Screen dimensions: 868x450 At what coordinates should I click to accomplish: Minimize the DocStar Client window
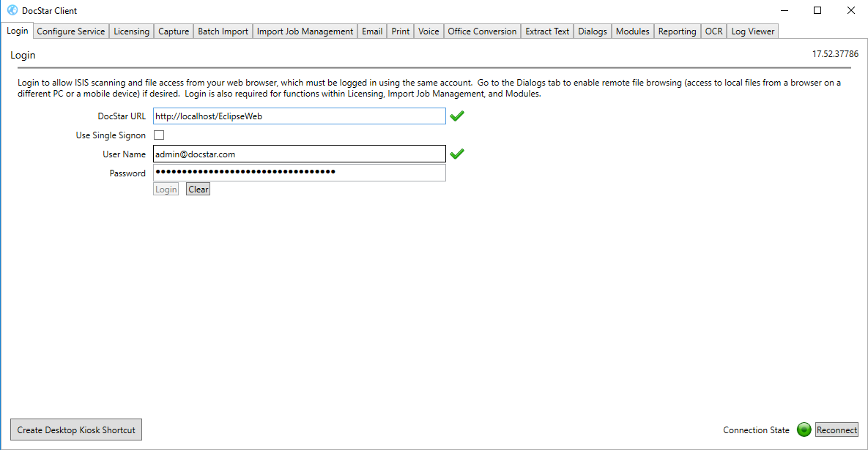pos(784,10)
